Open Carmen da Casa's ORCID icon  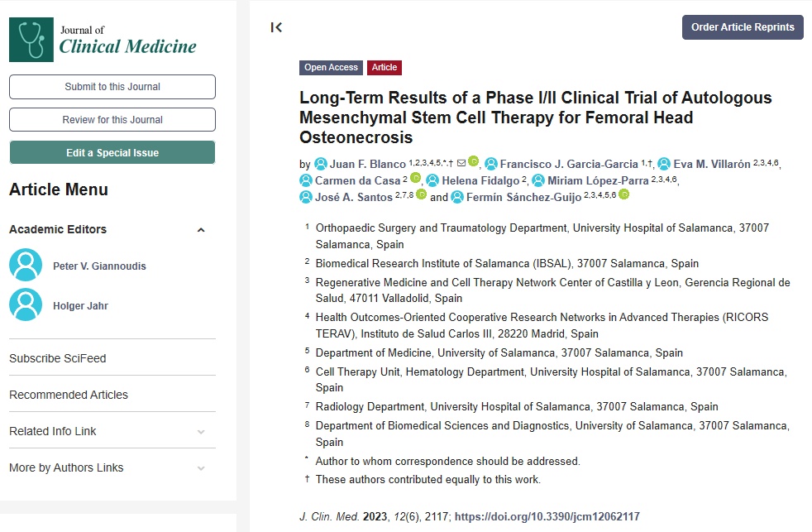(x=415, y=178)
